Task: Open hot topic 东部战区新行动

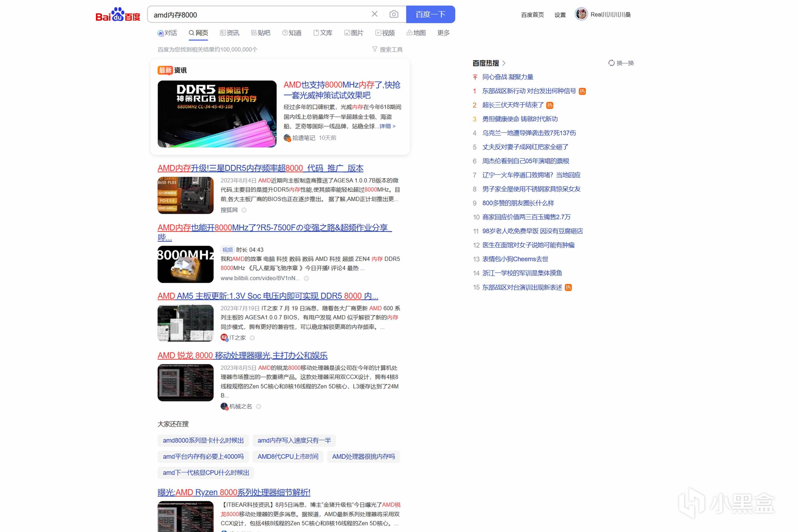Action: coord(529,91)
